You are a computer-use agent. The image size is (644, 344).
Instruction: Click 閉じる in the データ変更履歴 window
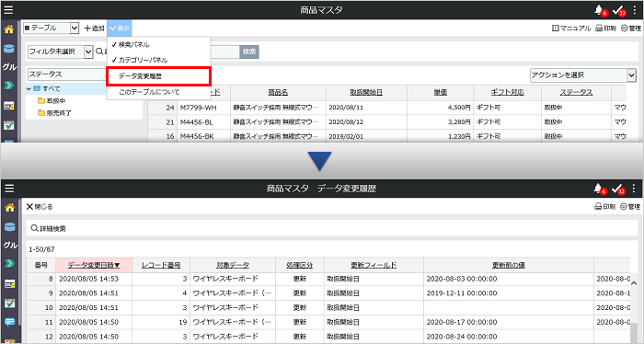tap(40, 206)
